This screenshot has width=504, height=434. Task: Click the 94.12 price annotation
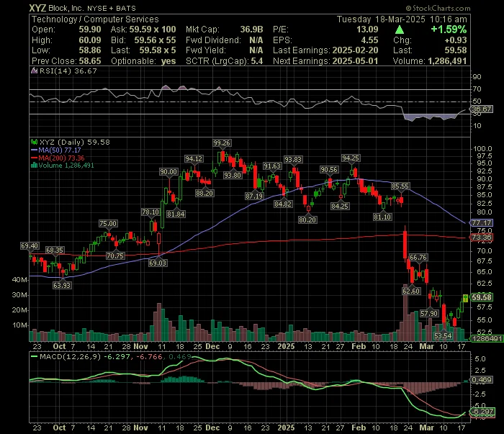click(x=194, y=158)
